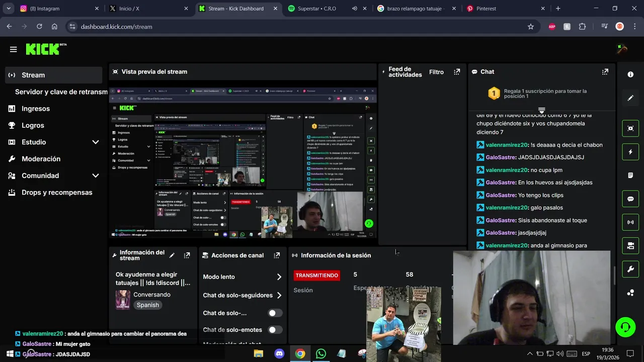Open the browser home page

54,27
